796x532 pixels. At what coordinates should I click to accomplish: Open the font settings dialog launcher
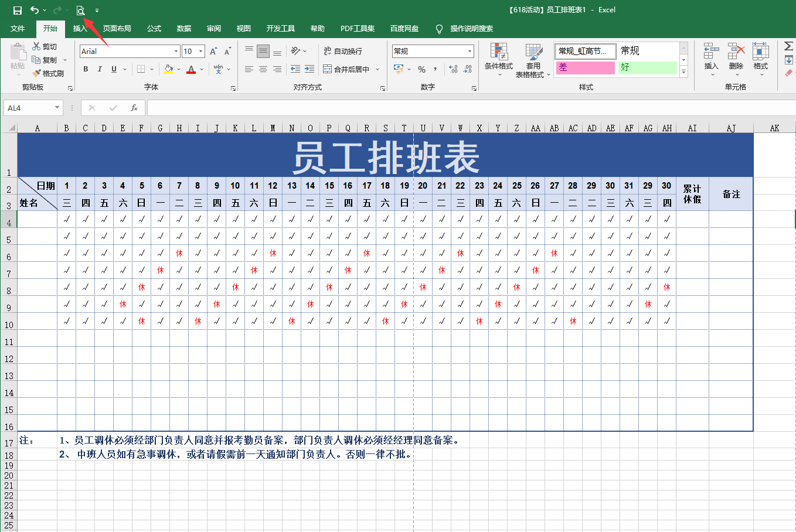[x=233, y=88]
